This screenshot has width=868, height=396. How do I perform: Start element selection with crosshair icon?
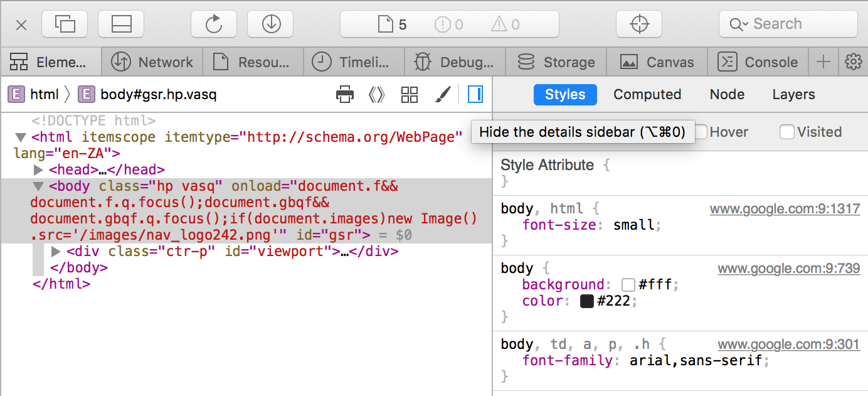point(639,24)
